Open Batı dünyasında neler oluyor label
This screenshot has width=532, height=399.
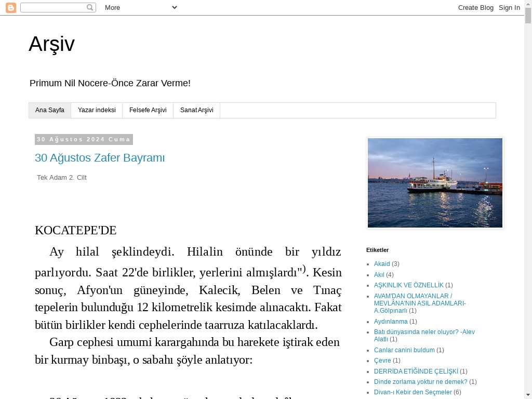(424, 336)
